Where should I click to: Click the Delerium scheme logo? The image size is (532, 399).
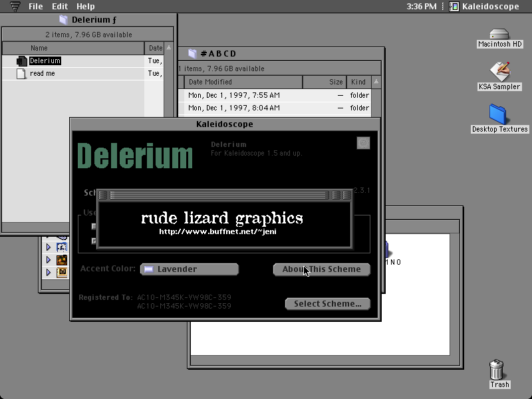coord(135,156)
